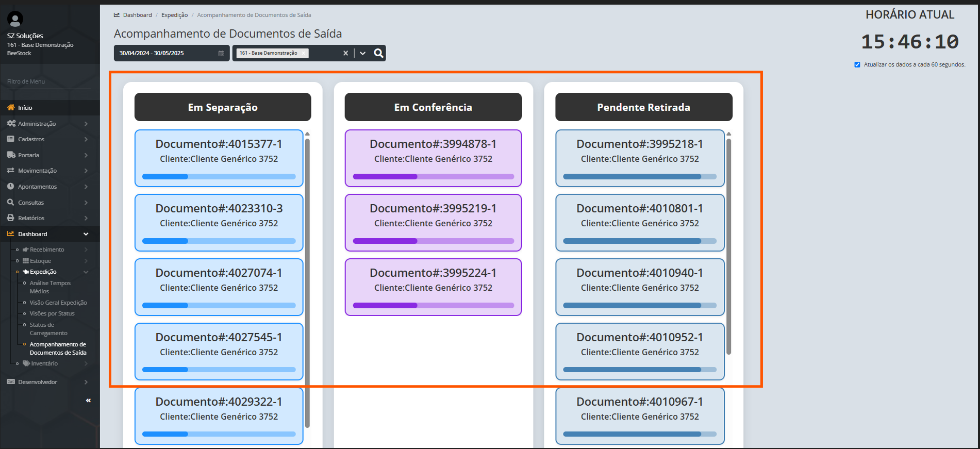Toggle the auto-update every 60 seconds checkbox
The width and height of the screenshot is (980, 449).
click(857, 64)
